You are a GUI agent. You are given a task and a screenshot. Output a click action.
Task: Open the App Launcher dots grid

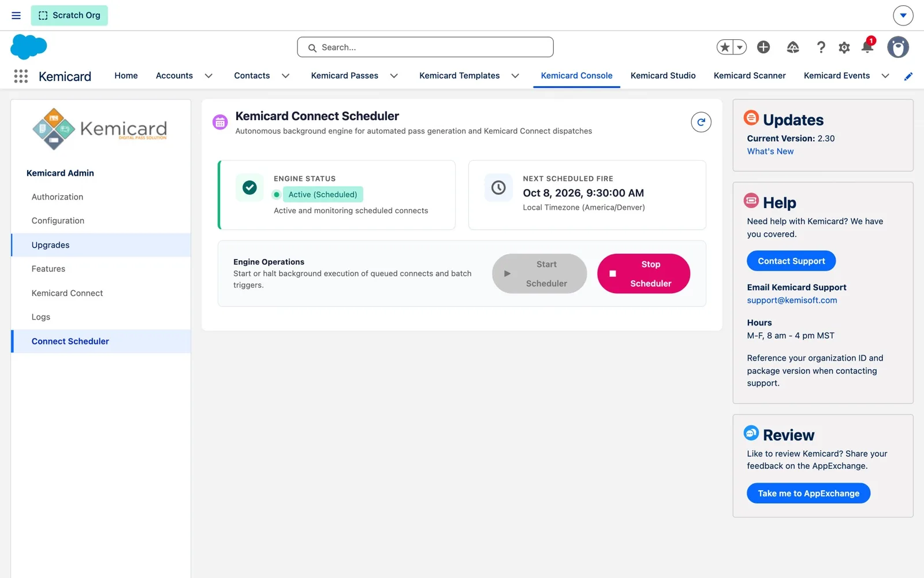tap(21, 76)
